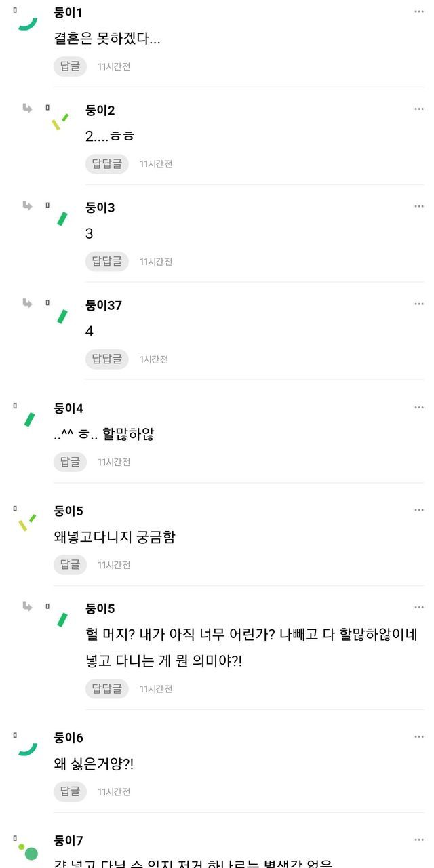Click username 둥이6
Viewport: 434px width, 868px height.
[x=68, y=738]
